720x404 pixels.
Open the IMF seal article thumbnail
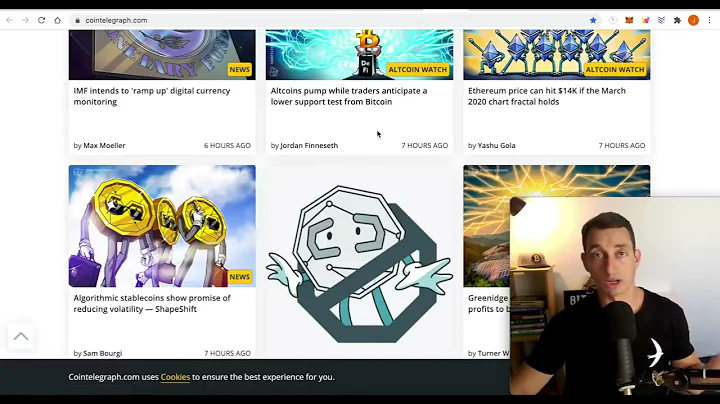162,55
